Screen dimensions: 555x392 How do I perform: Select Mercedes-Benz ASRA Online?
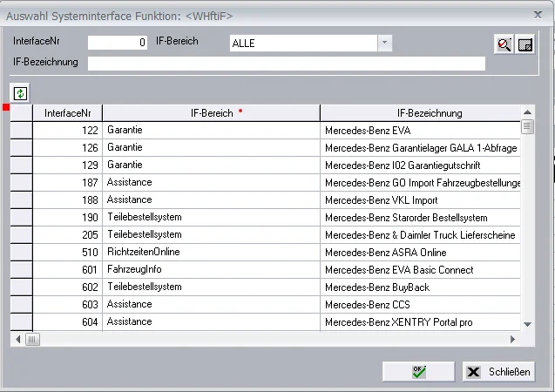420,252
